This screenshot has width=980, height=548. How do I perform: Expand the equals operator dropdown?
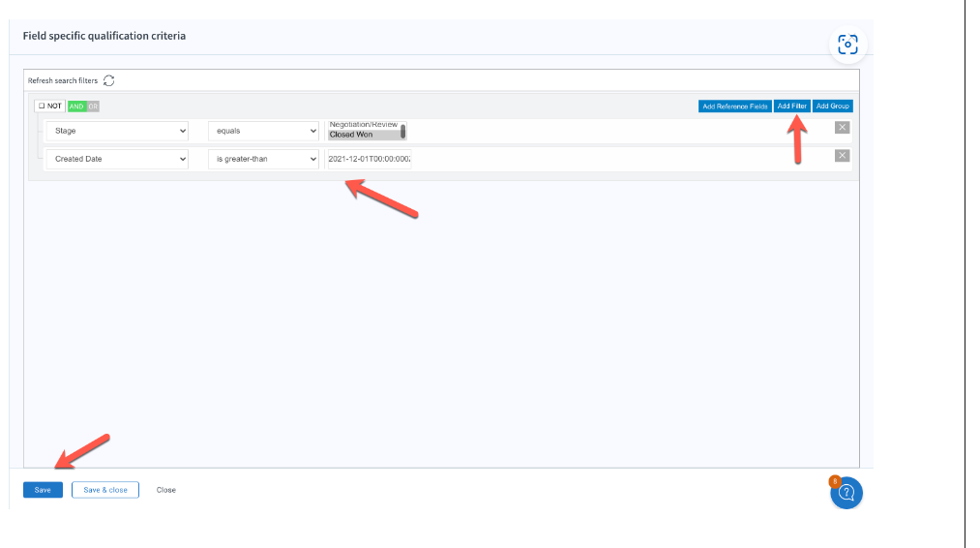263,131
